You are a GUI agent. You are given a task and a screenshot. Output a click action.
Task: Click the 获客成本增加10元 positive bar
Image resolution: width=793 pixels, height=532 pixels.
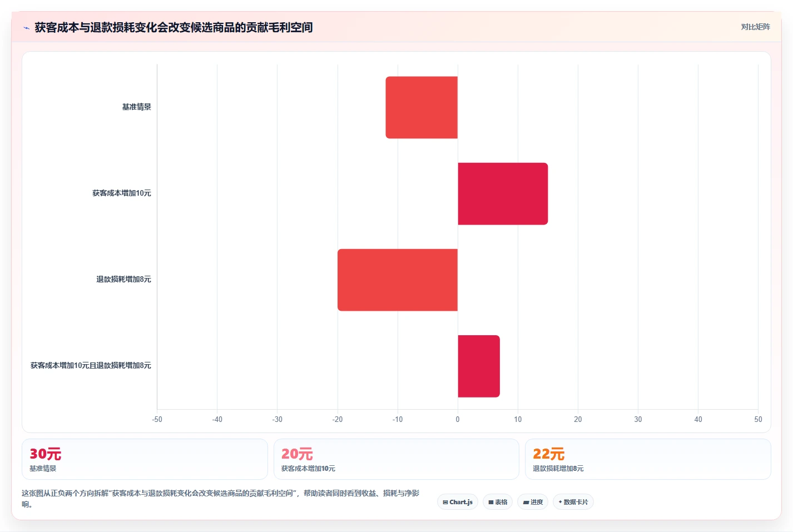[x=503, y=193]
